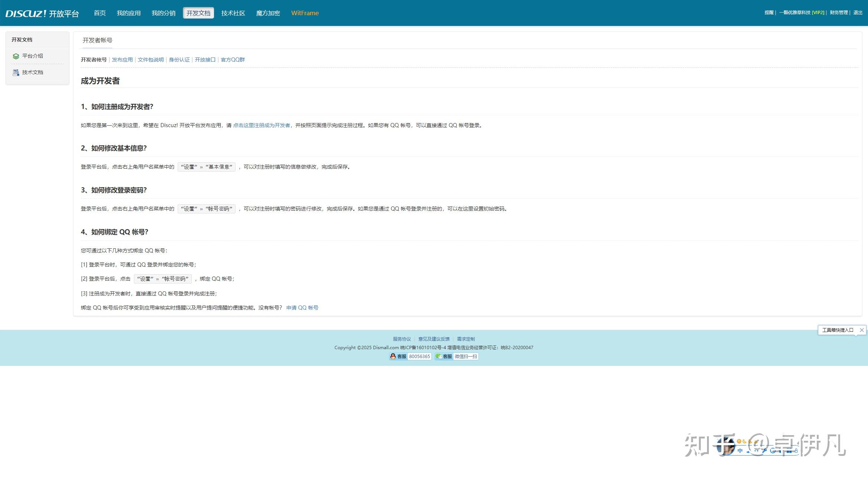Open 财务管理 in top-right user bar
Image resolution: width=868 pixels, height=480 pixels.
[839, 13]
